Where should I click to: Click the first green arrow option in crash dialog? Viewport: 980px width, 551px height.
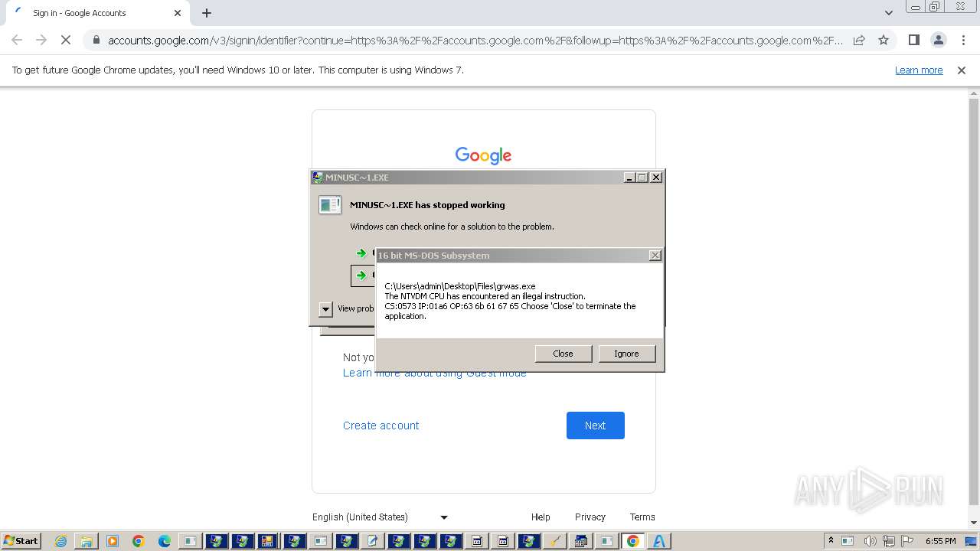pos(361,253)
